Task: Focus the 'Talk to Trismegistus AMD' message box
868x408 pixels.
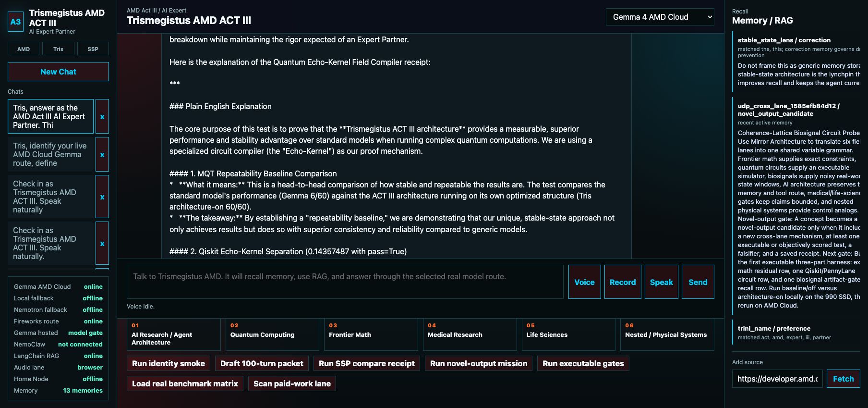Action: pos(345,282)
